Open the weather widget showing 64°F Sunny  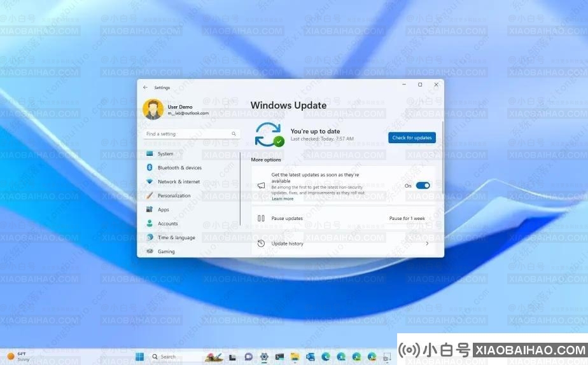[x=18, y=356]
